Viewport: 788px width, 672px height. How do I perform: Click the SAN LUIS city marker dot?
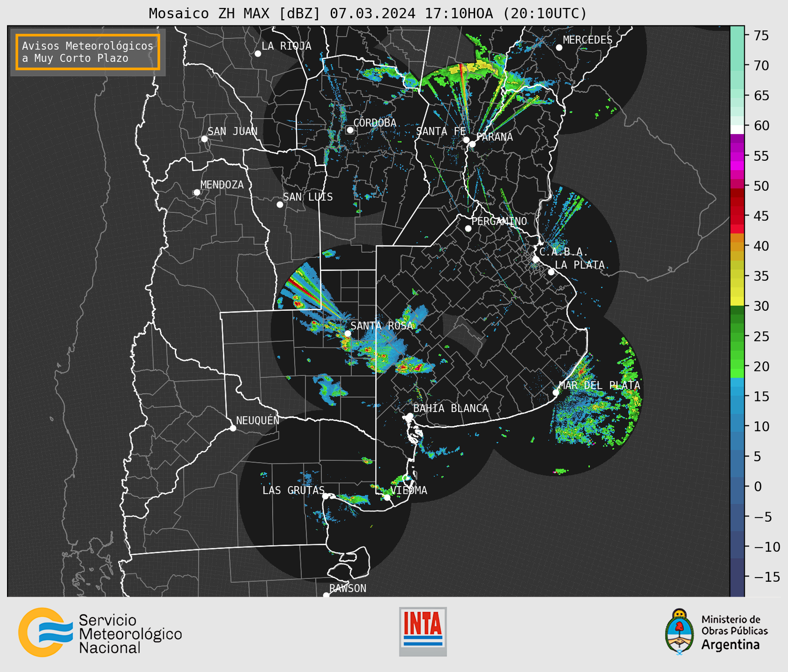280,205
